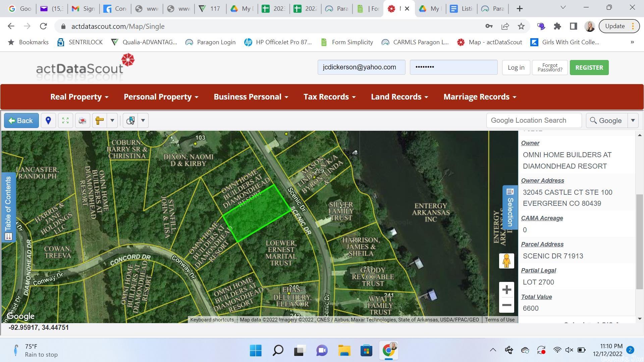The height and width of the screenshot is (362, 644).
Task: Open File Explorer from the taskbar
Action: tap(344, 351)
